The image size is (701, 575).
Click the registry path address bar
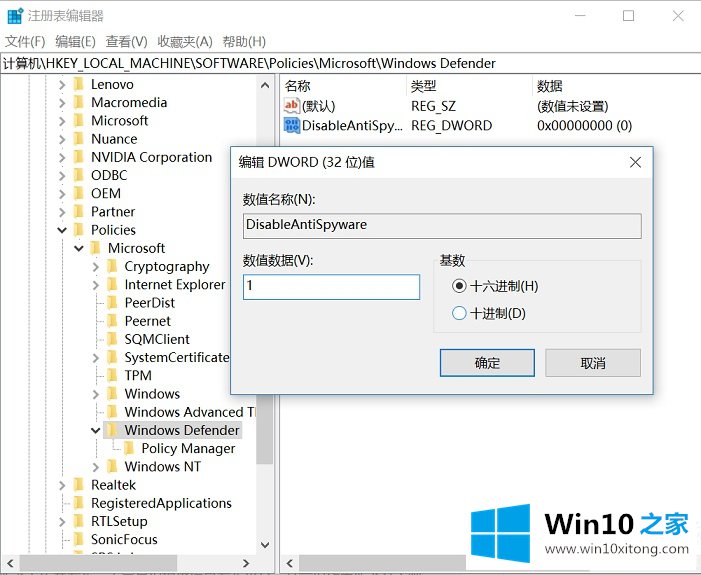tap(350, 63)
